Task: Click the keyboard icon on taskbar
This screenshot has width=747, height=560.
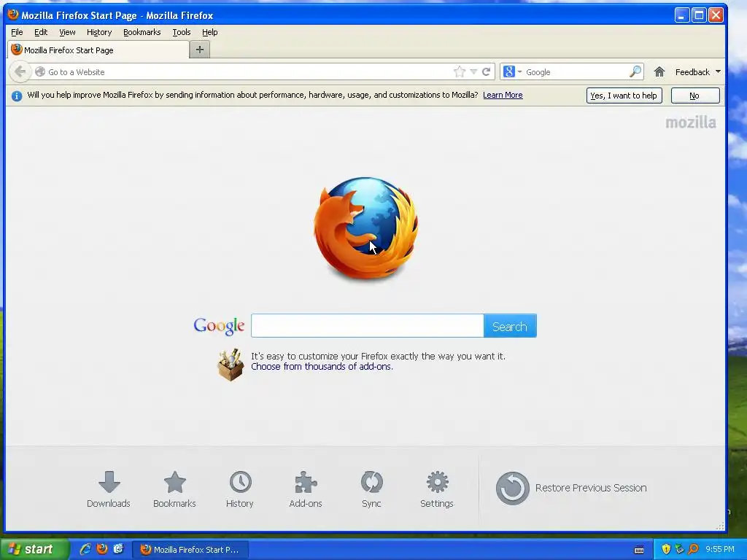Action: click(639, 550)
